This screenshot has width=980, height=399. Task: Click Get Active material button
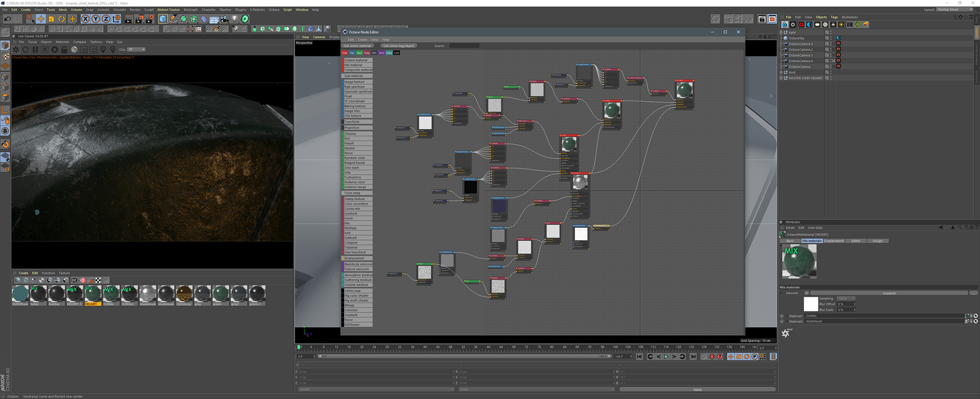pos(357,46)
